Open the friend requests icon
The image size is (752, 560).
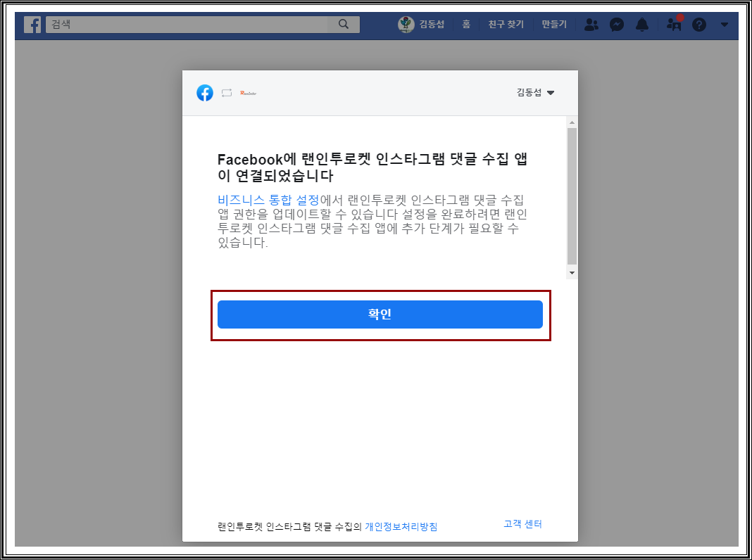click(x=591, y=25)
